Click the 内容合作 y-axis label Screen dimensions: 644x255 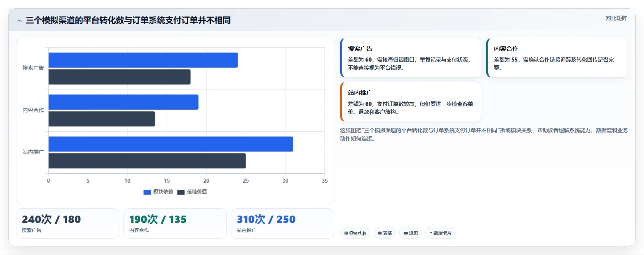pyautogui.click(x=33, y=110)
